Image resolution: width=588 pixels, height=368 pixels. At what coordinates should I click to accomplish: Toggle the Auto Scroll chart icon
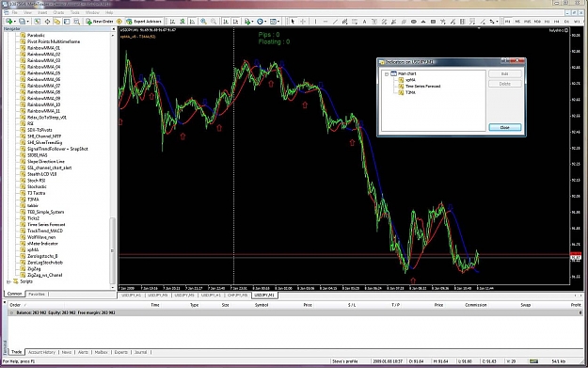click(x=226, y=22)
